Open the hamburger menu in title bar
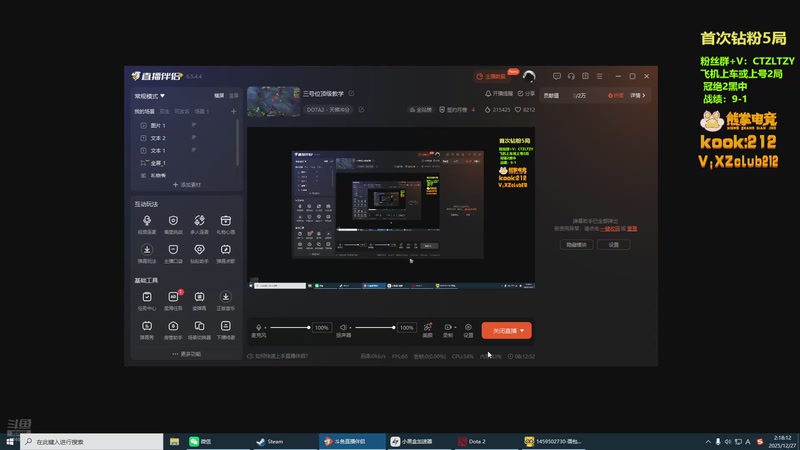 pyautogui.click(x=599, y=76)
